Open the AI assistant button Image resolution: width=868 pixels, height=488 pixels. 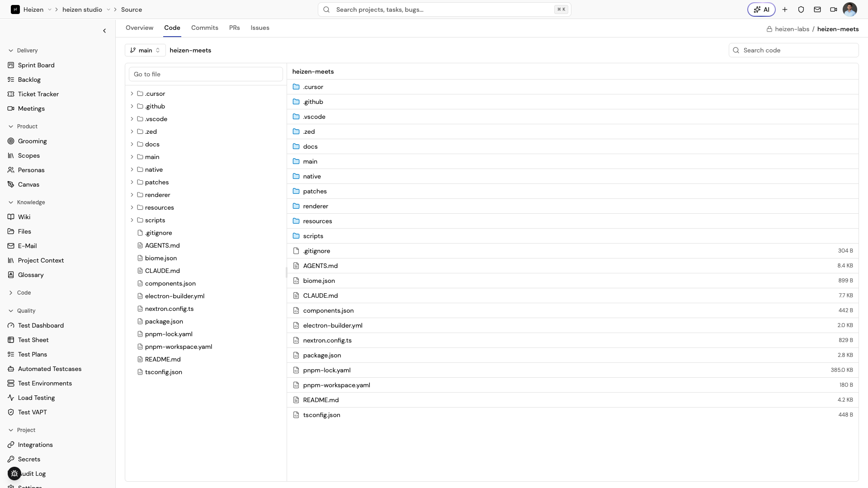click(x=761, y=9)
